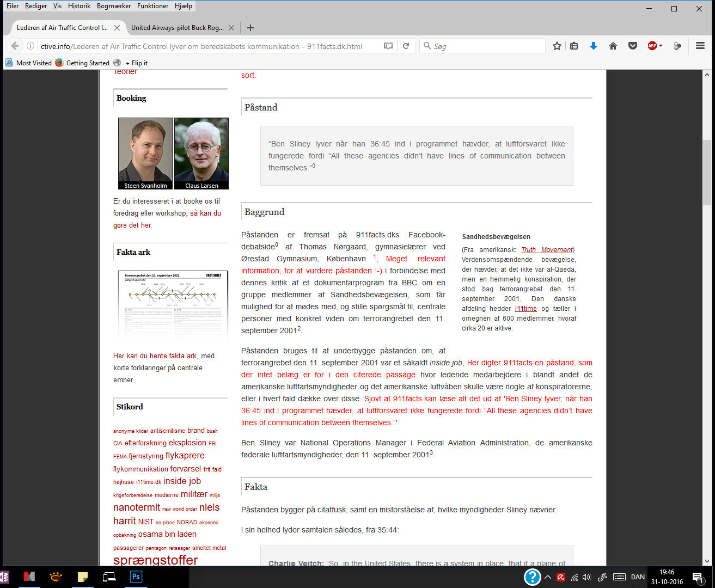Open the downloads arrow panel
This screenshot has height=588, width=715.
594,46
